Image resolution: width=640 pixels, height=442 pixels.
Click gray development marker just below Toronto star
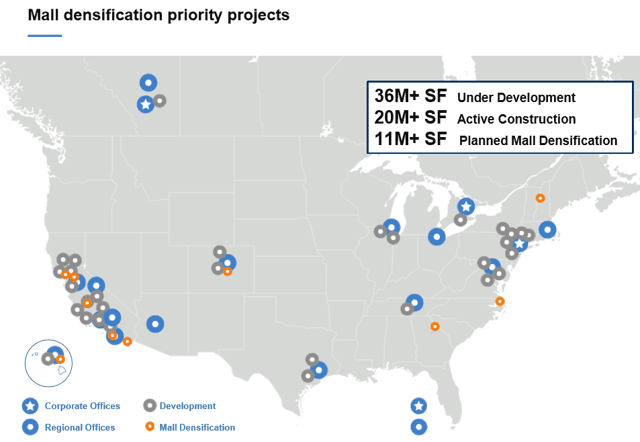tap(460, 220)
